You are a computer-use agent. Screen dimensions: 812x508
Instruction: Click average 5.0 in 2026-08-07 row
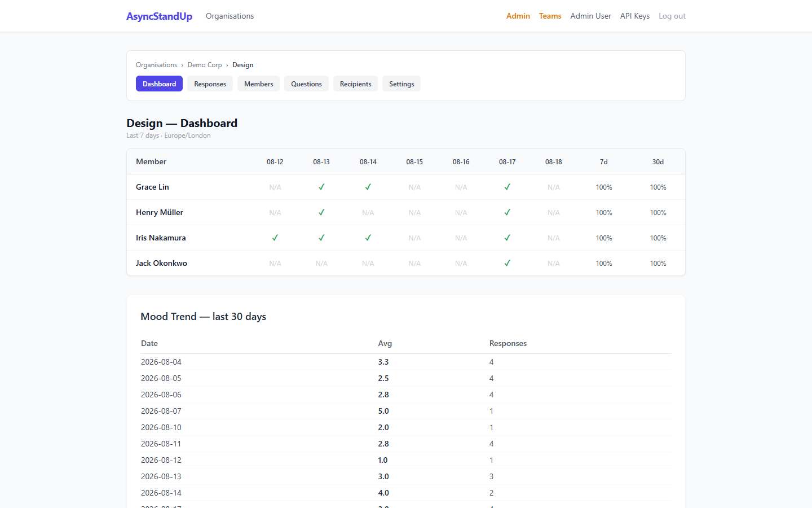383,411
